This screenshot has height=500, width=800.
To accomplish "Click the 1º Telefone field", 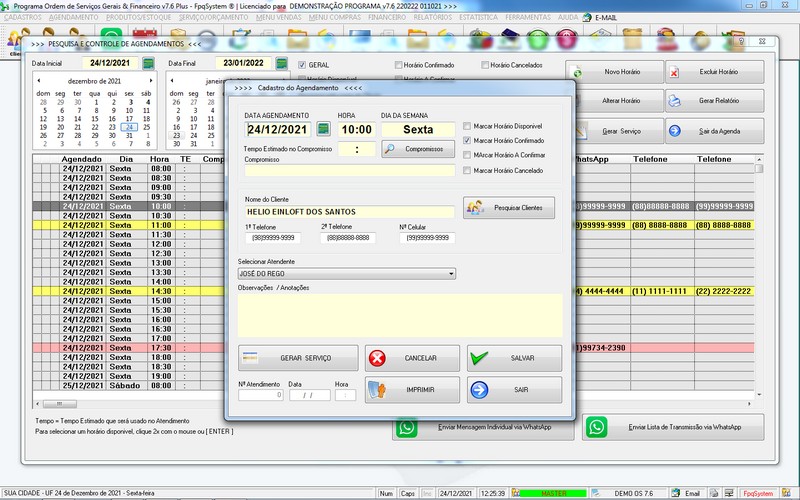I will pyautogui.click(x=273, y=238).
